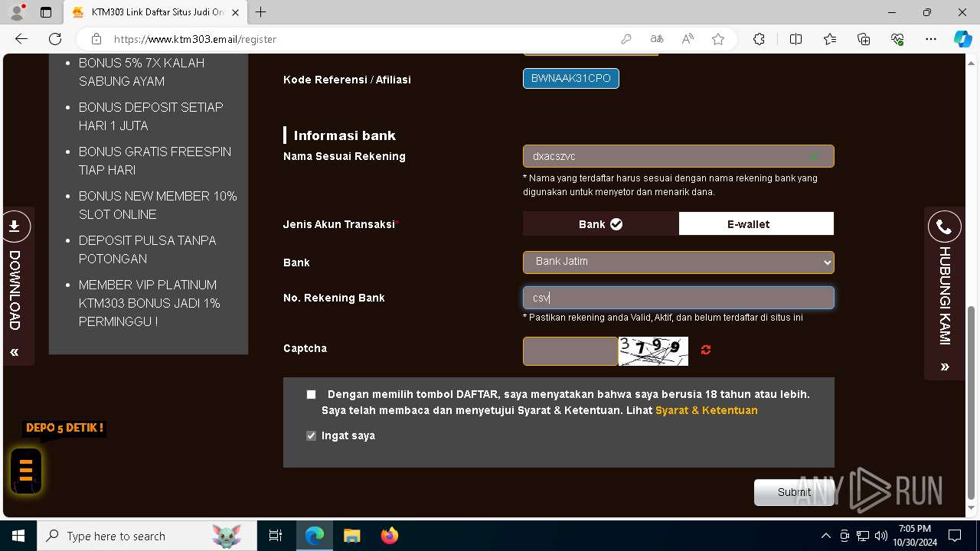Expand Hubungi Kami panel double-chevron
This screenshot has height=551, width=980.
click(x=945, y=367)
